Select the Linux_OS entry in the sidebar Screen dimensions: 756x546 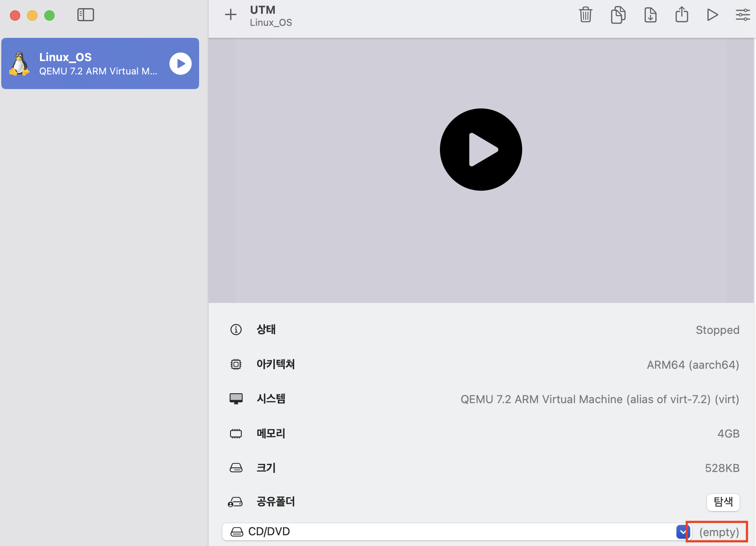100,64
